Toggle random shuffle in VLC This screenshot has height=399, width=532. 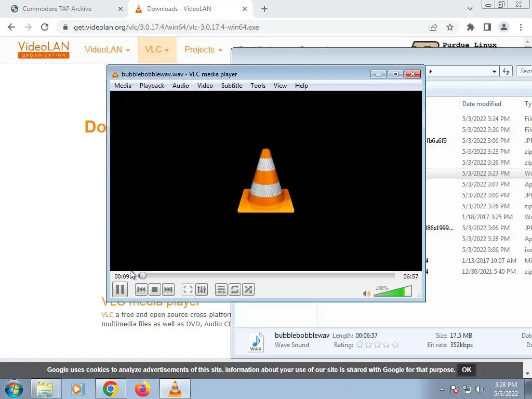coord(248,289)
